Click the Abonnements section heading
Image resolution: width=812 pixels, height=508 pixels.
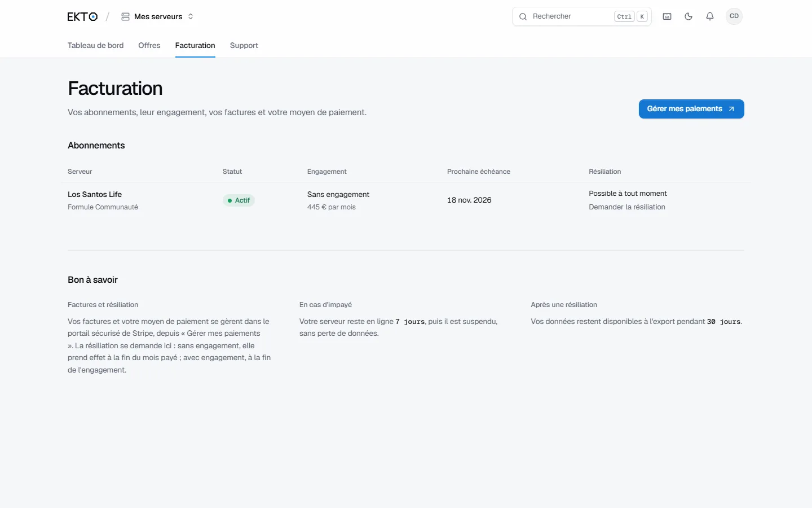pos(96,146)
